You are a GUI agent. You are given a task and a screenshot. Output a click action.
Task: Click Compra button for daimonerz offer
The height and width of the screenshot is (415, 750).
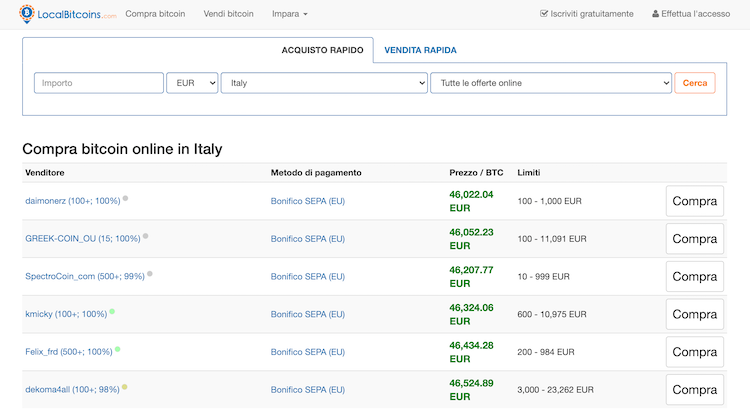695,201
